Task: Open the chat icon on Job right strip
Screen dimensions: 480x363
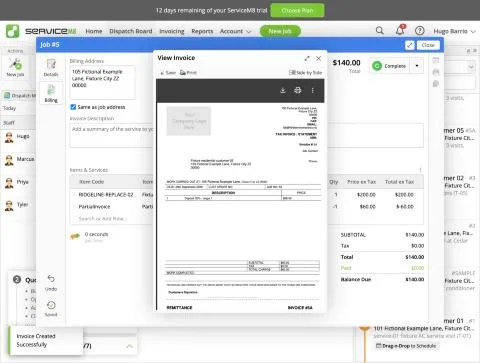Action: click(436, 84)
